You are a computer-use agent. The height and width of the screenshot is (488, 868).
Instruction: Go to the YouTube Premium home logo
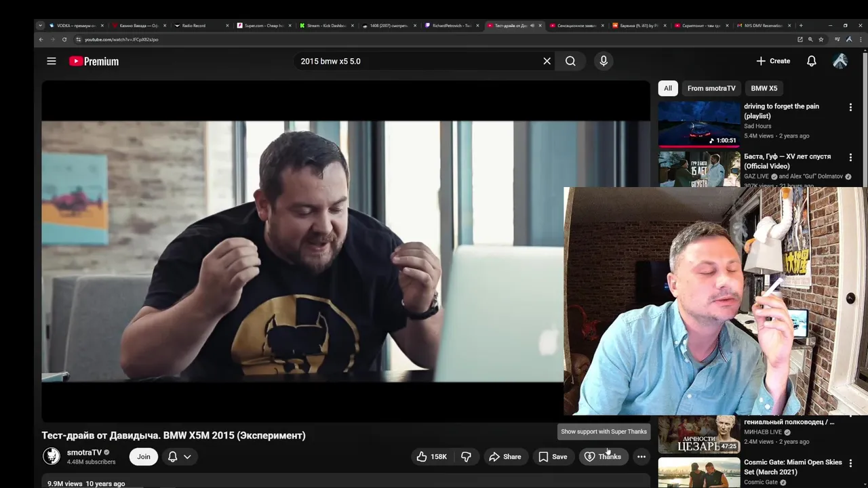(94, 61)
